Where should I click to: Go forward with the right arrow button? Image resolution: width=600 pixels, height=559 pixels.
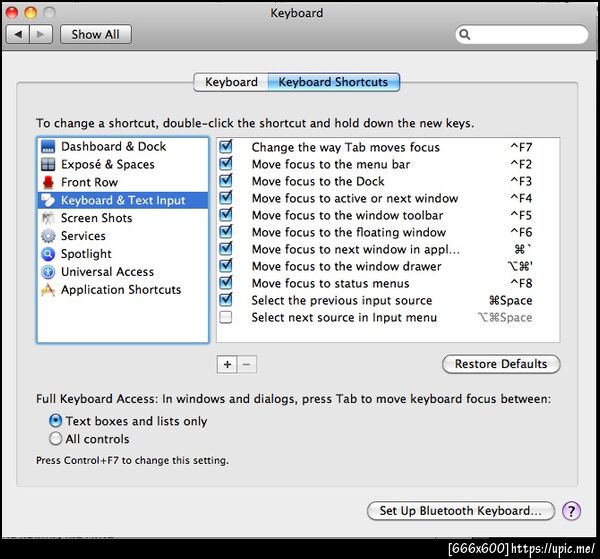click(x=41, y=34)
